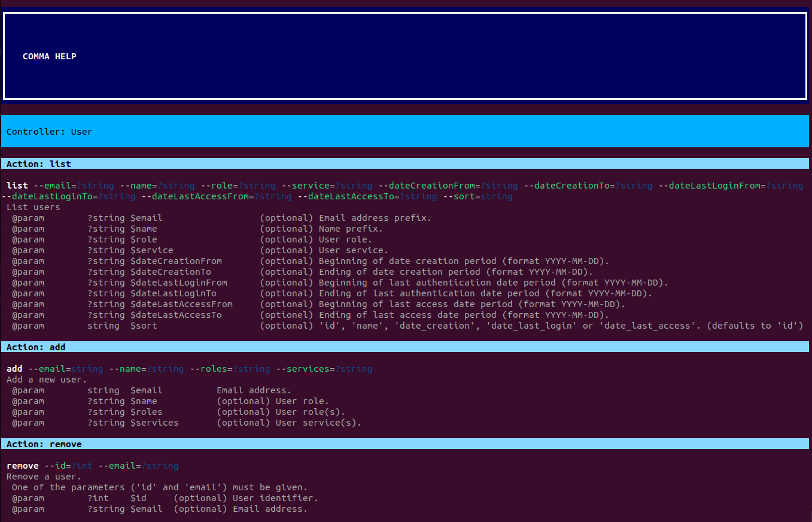Click the $services parameter name
Viewport: 812px width, 522px height.
(x=154, y=423)
